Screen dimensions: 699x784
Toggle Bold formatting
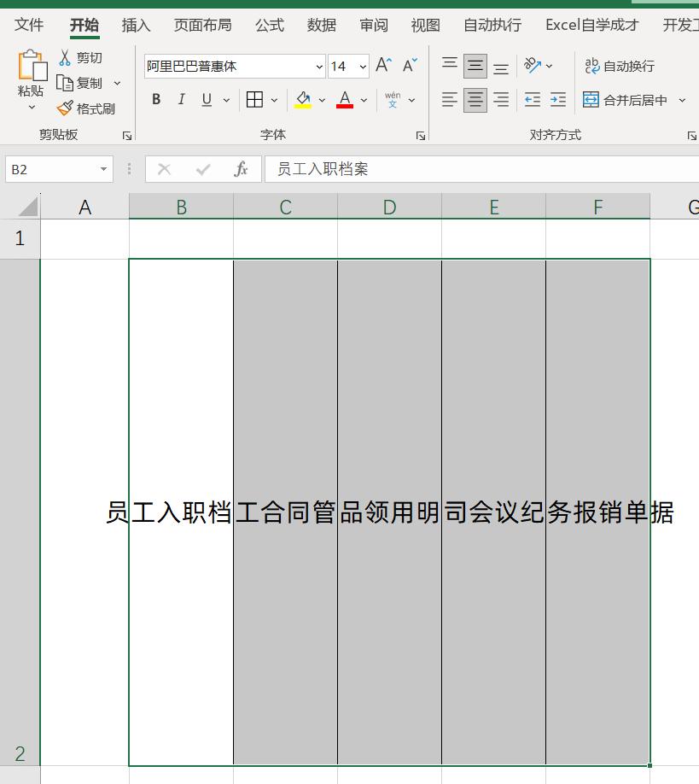point(156,100)
